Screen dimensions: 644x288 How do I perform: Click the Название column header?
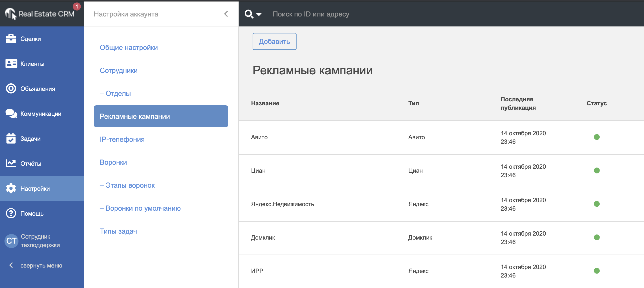click(265, 103)
